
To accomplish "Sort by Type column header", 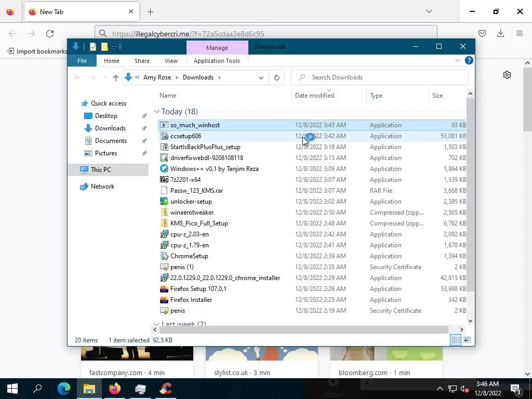I will [x=376, y=96].
